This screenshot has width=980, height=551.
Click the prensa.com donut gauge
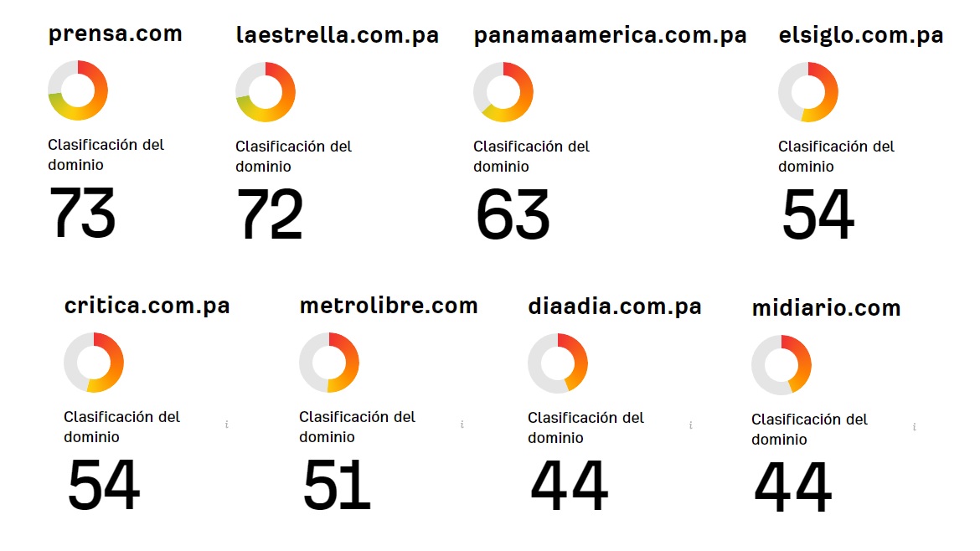78,90
